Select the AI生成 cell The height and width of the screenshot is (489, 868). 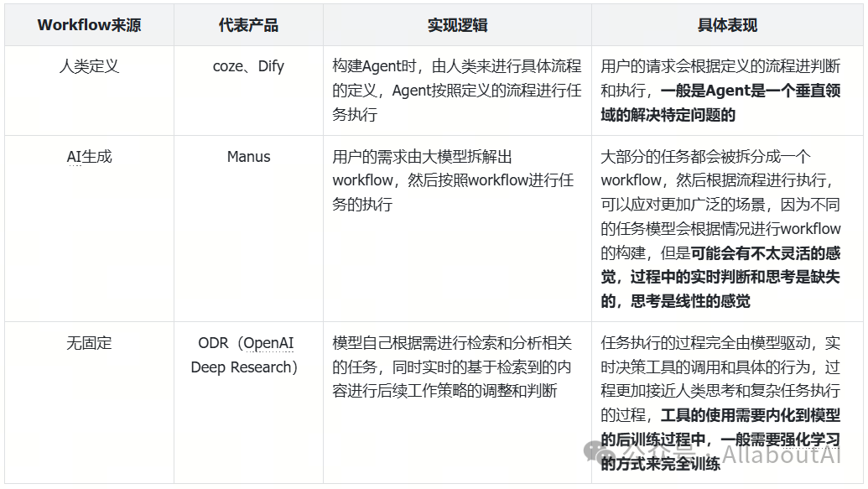[88, 156]
